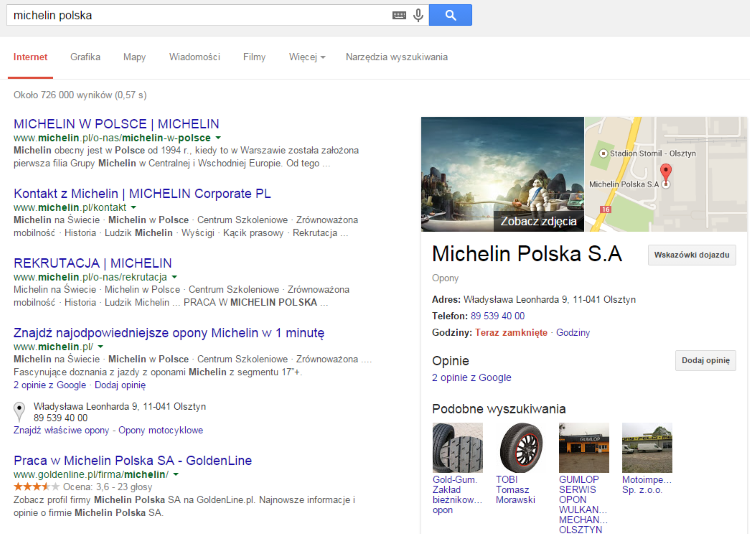Open Narzędzia wyszukiwania options
Viewport: 750px width, 534px height.
(x=397, y=57)
